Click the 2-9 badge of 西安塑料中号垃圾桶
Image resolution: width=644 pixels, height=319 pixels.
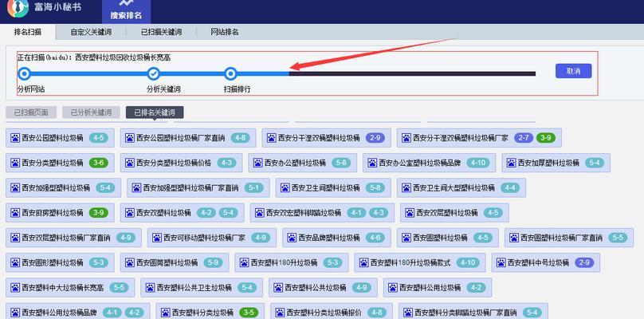click(584, 262)
